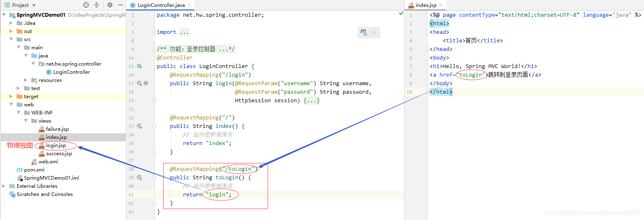The height and width of the screenshot is (220, 644).
Task: Click the web.xml file icon
Action: point(34,162)
